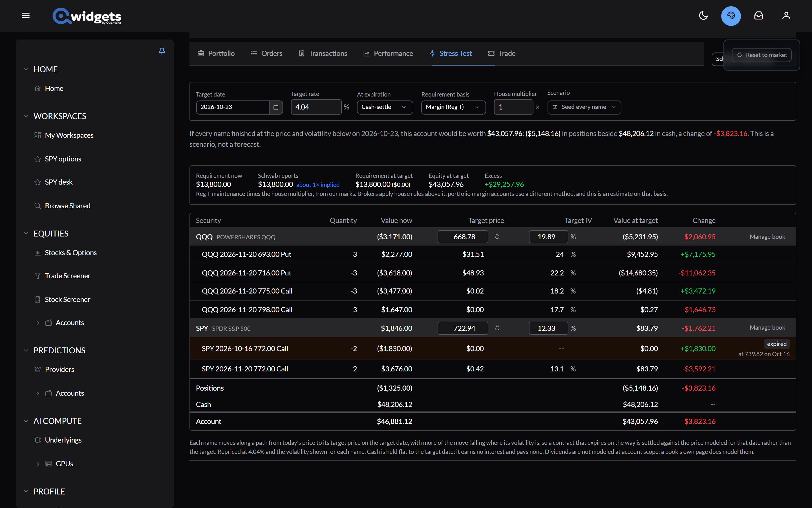This screenshot has height=508, width=812.
Task: Select the SPY 2026-11-20 772.00 Call row
Action: pyautogui.click(x=493, y=369)
